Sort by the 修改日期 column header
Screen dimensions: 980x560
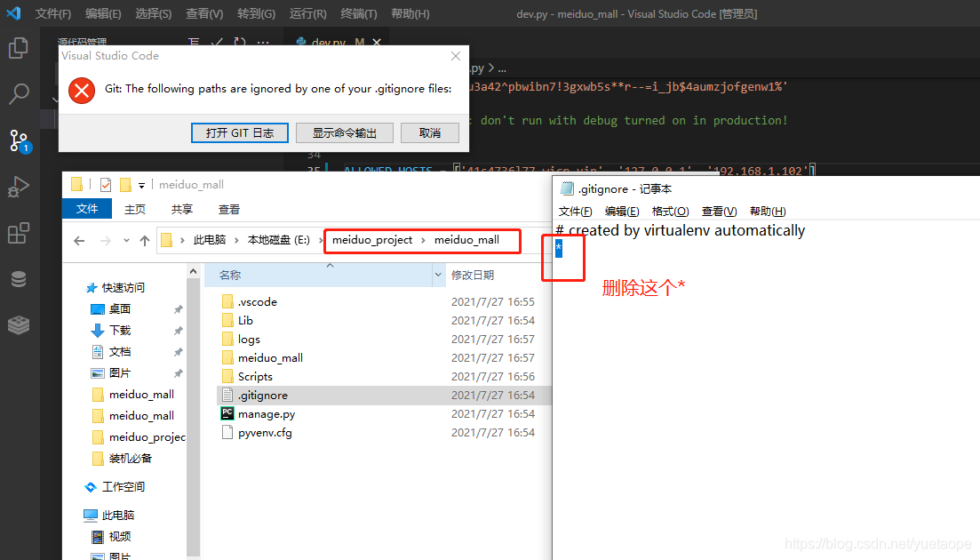pyautogui.click(x=473, y=275)
